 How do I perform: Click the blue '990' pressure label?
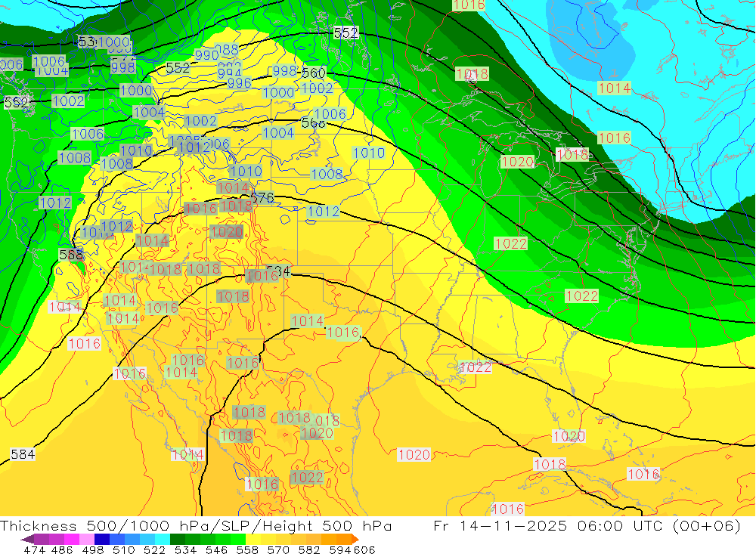tap(207, 55)
